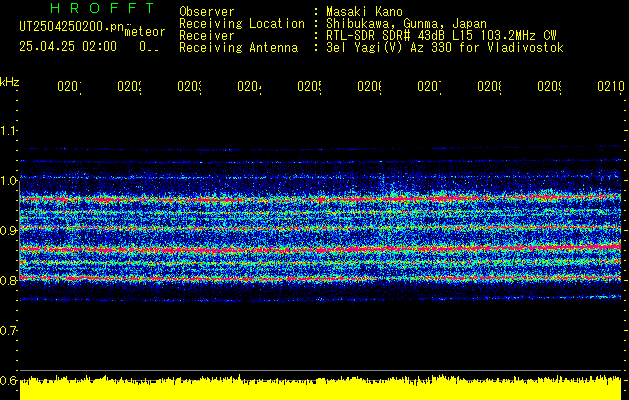This screenshot has height=400, width=629.
Task: Click the 0.7 kHz axis label
Action: click(x=9, y=330)
